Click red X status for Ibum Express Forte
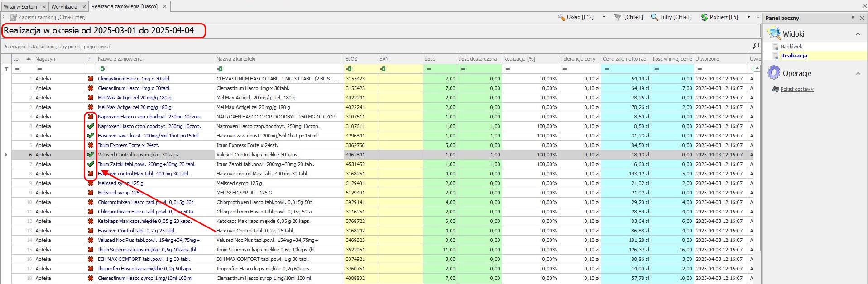868x284 pixels. click(91, 145)
